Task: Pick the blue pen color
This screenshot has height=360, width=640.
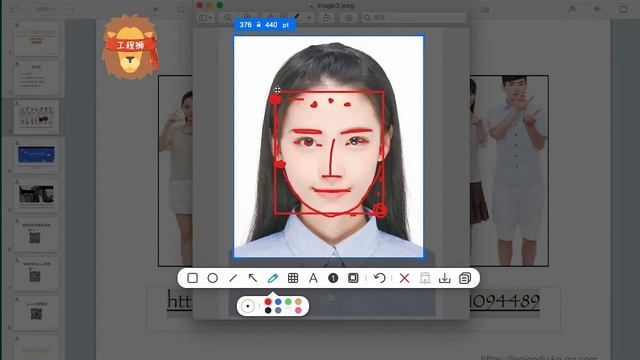Action: (278, 302)
